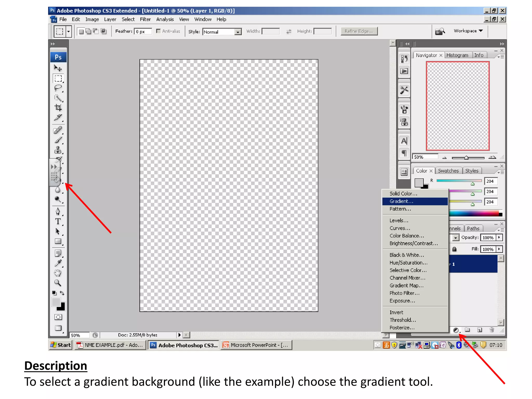
Task: Select the Crop tool
Action: point(58,108)
